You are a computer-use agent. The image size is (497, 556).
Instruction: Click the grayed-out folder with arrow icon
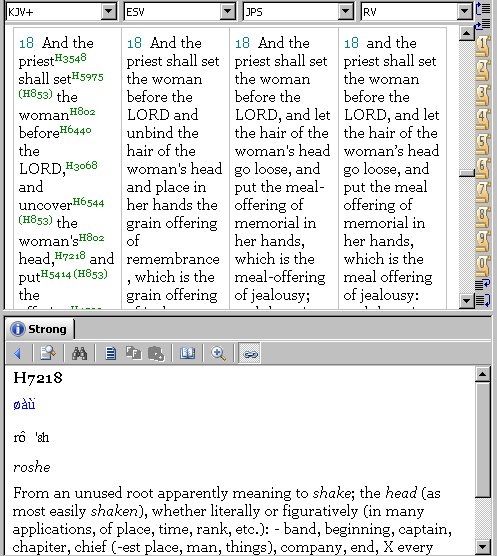pos(156,354)
